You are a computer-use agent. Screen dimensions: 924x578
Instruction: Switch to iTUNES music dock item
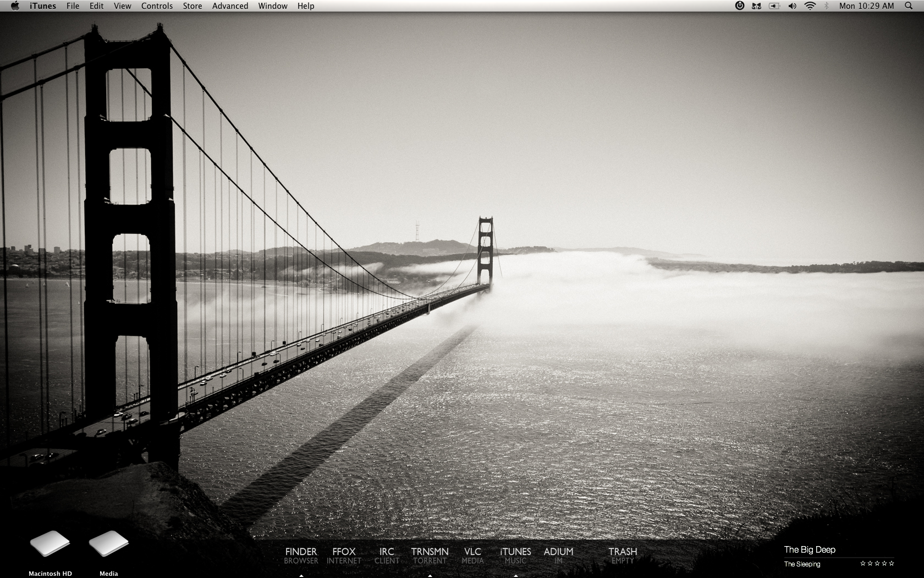(515, 555)
